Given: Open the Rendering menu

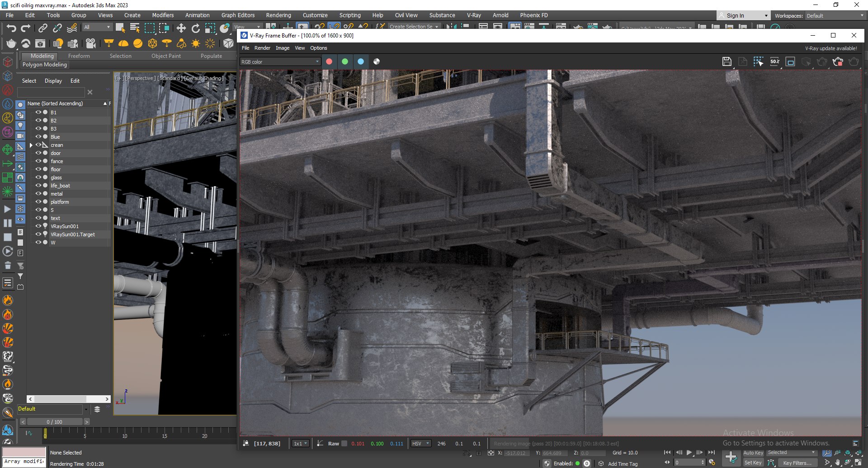Looking at the screenshot, I should pos(278,15).
